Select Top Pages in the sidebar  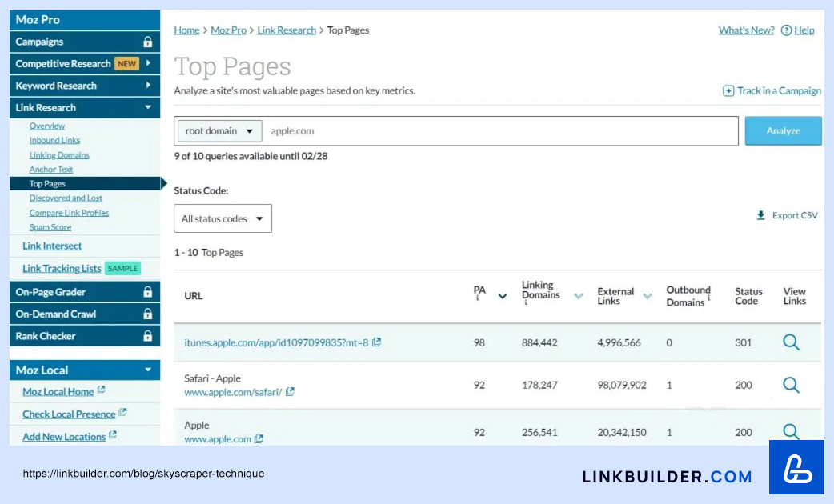(x=85, y=183)
